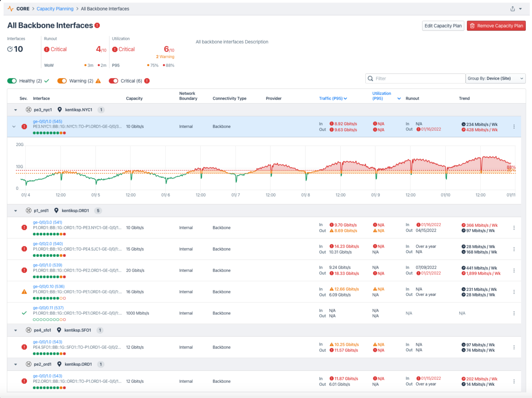
Task: Open Capacity Planning breadcrumb
Action: [x=55, y=9]
